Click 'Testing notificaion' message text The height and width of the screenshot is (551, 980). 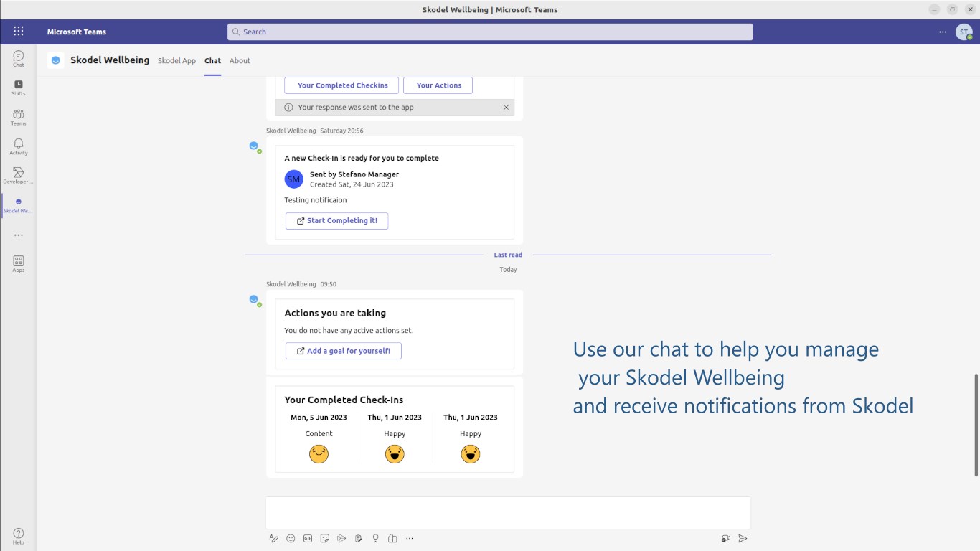point(316,200)
